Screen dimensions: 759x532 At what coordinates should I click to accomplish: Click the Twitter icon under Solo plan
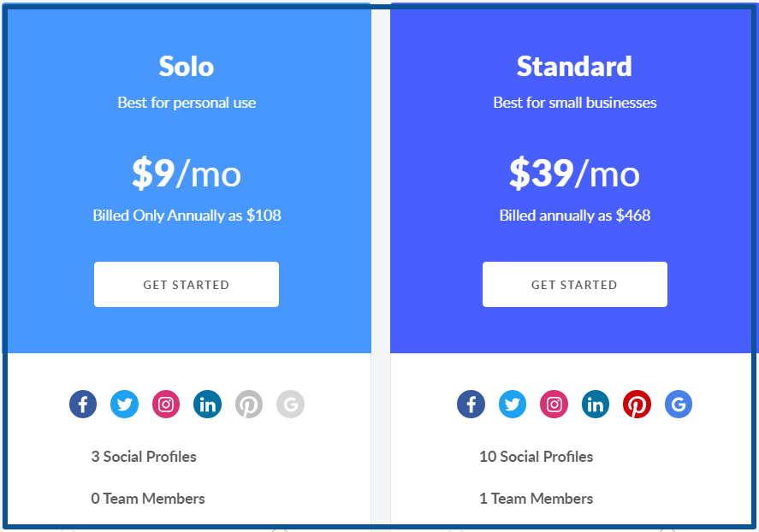pyautogui.click(x=124, y=404)
